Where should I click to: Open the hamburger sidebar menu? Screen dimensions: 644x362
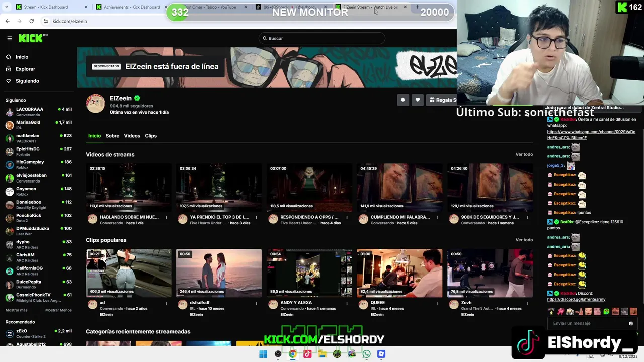pos(10,38)
